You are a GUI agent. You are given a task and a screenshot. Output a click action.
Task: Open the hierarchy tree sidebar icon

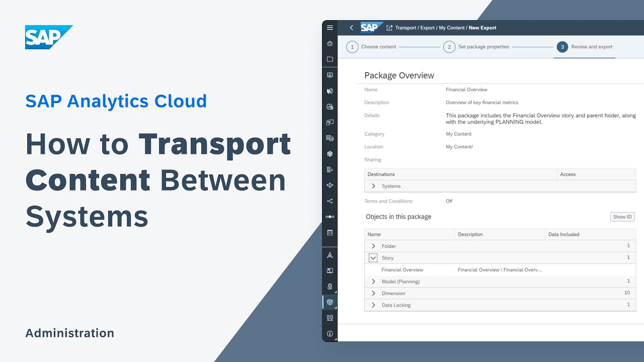(330, 255)
